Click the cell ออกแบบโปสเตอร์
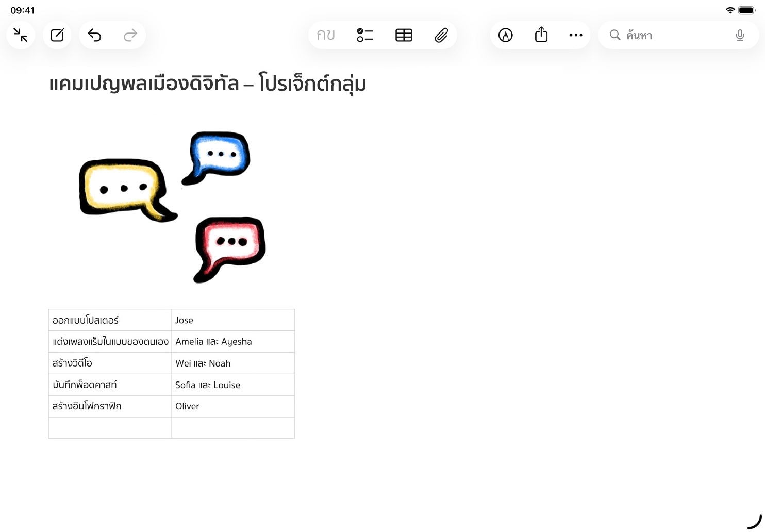 click(x=110, y=320)
